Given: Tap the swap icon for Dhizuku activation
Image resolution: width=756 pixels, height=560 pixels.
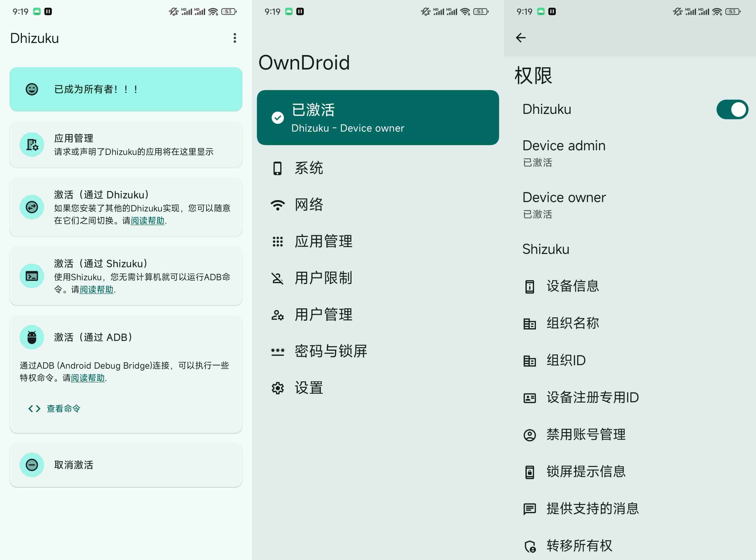Looking at the screenshot, I should [32, 207].
